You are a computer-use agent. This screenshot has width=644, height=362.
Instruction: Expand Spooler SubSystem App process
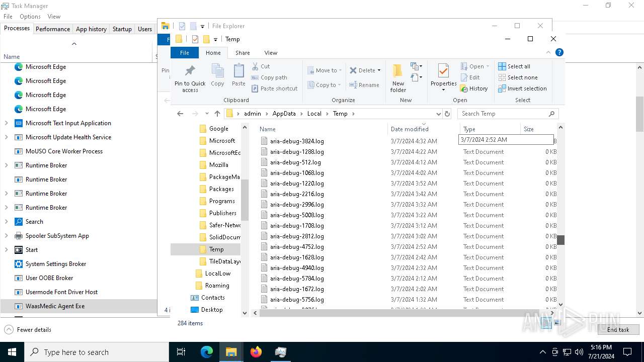pyautogui.click(x=6, y=236)
